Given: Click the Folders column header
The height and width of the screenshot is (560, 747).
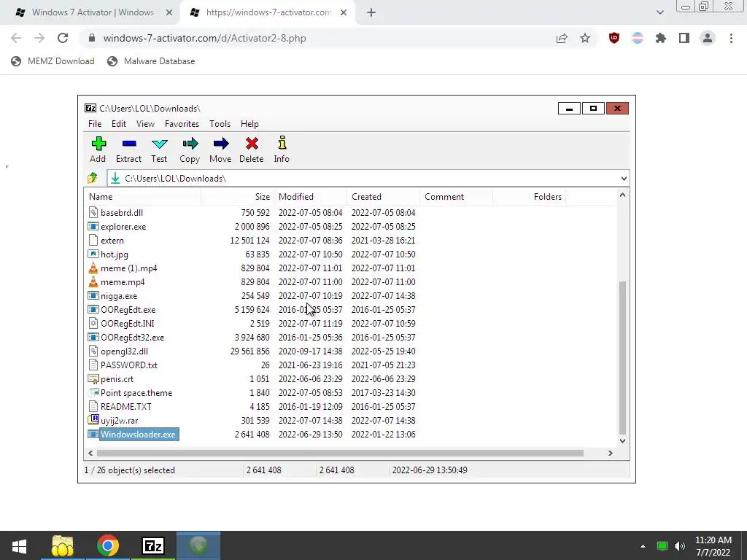Looking at the screenshot, I should pyautogui.click(x=530, y=197).
